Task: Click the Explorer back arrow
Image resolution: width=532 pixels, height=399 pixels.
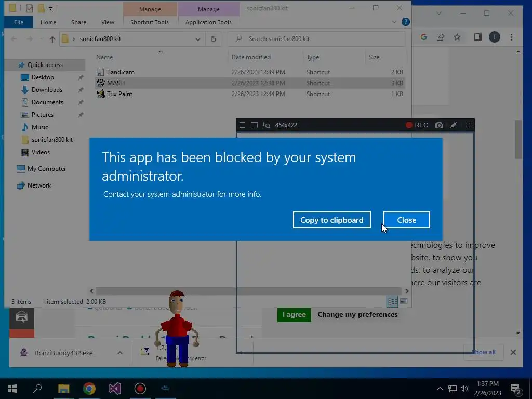Action: point(14,39)
